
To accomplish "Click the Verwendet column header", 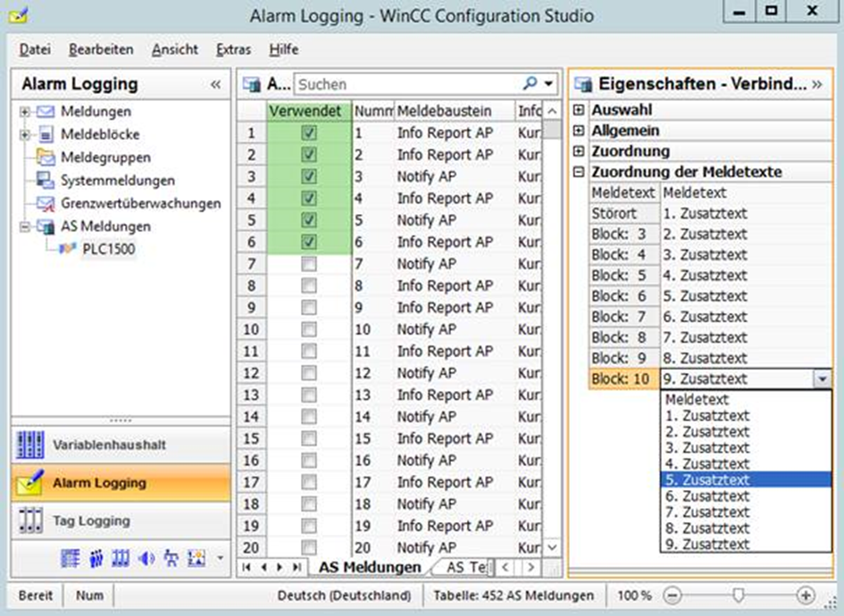I will tap(309, 111).
